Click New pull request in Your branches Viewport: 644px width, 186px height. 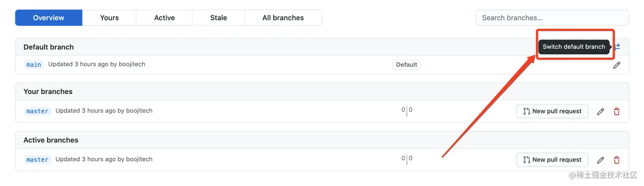point(552,111)
